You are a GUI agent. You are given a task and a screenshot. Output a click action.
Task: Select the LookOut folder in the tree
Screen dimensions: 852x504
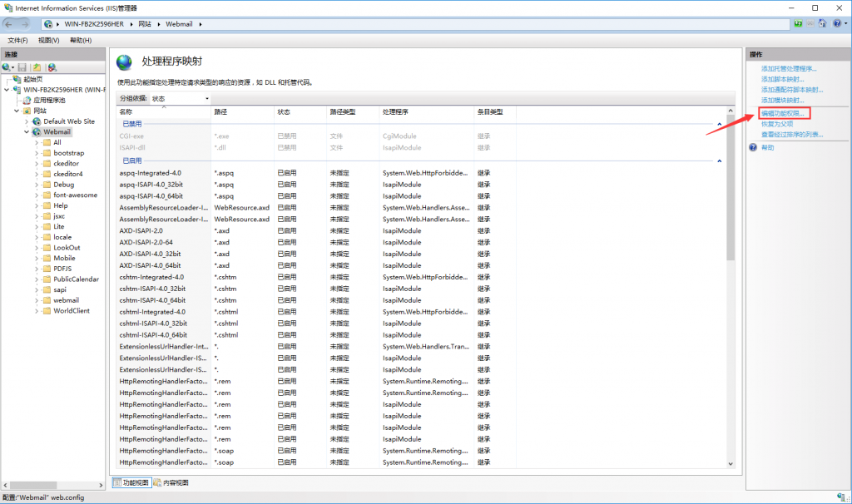[67, 248]
